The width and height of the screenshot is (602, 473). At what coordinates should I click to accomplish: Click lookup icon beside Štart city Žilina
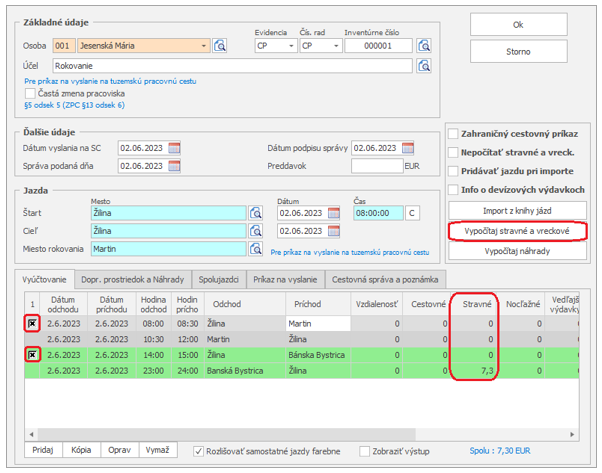point(256,212)
